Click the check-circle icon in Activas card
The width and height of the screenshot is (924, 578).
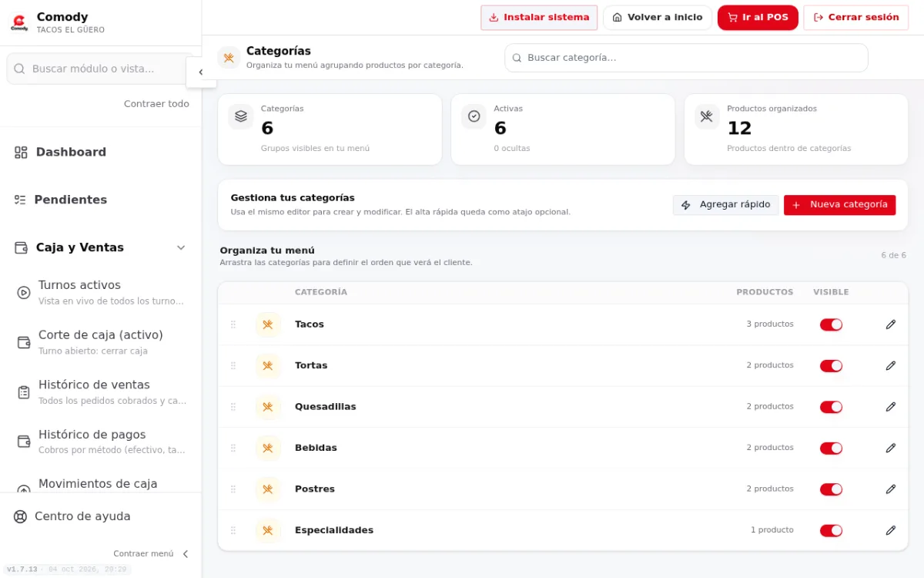[x=474, y=116]
